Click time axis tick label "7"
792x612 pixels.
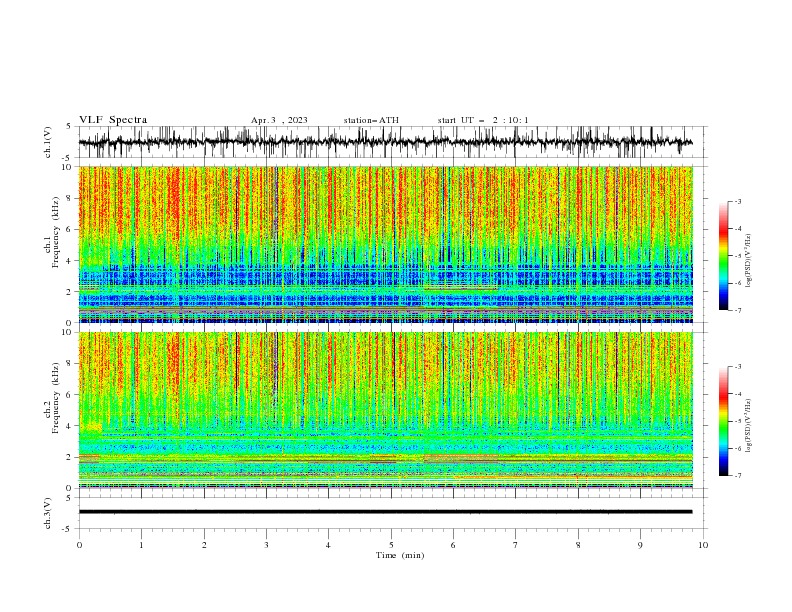pyautogui.click(x=516, y=545)
